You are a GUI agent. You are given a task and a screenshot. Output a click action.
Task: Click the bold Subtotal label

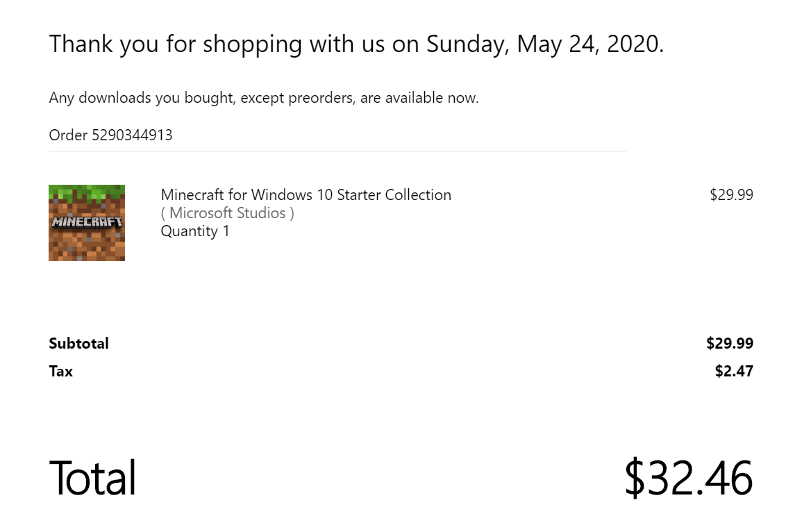tap(78, 343)
